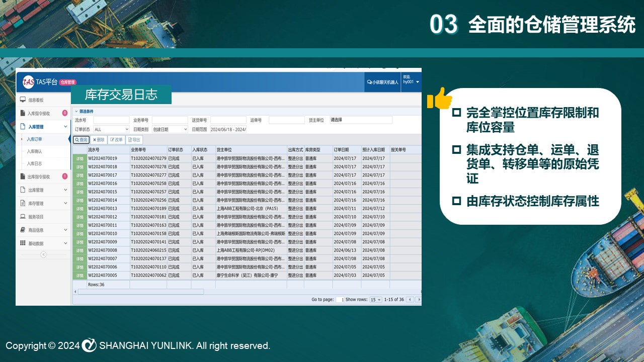Click the 查询 search button
This screenshot has width=644, height=362.
tap(81, 140)
